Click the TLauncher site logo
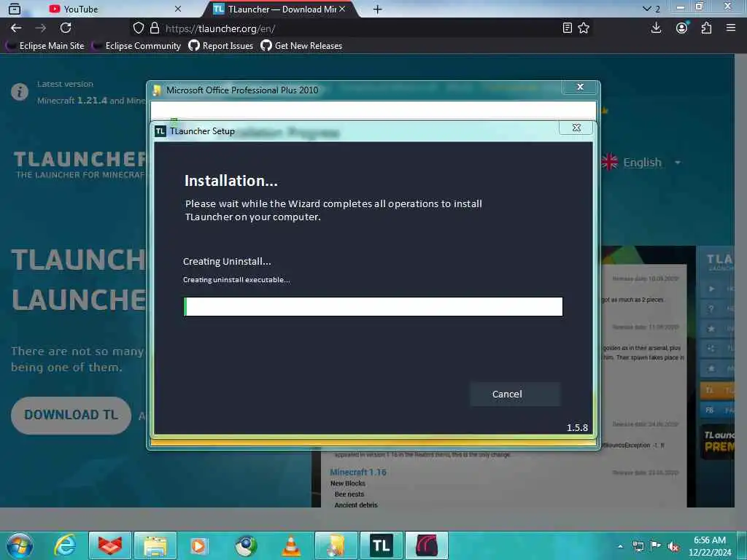 (80, 165)
